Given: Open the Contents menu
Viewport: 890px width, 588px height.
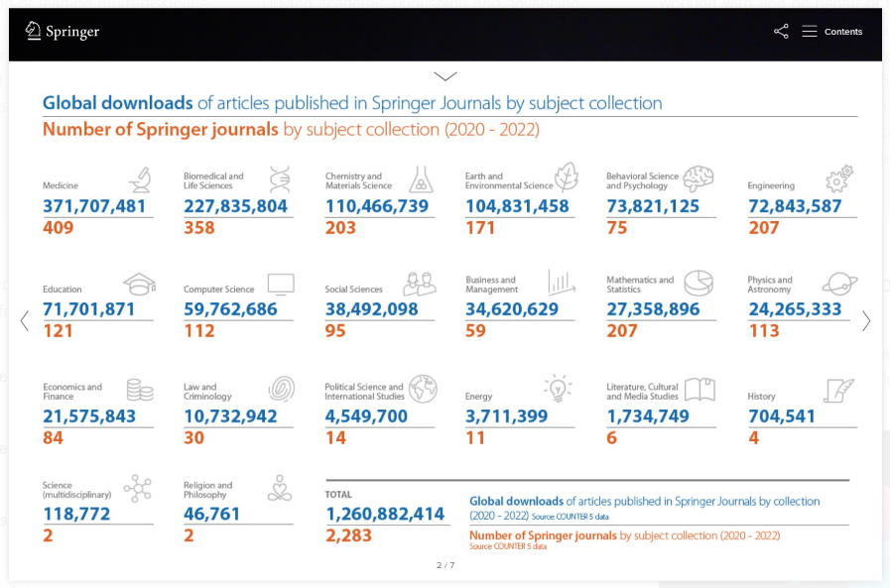Looking at the screenshot, I should point(832,32).
